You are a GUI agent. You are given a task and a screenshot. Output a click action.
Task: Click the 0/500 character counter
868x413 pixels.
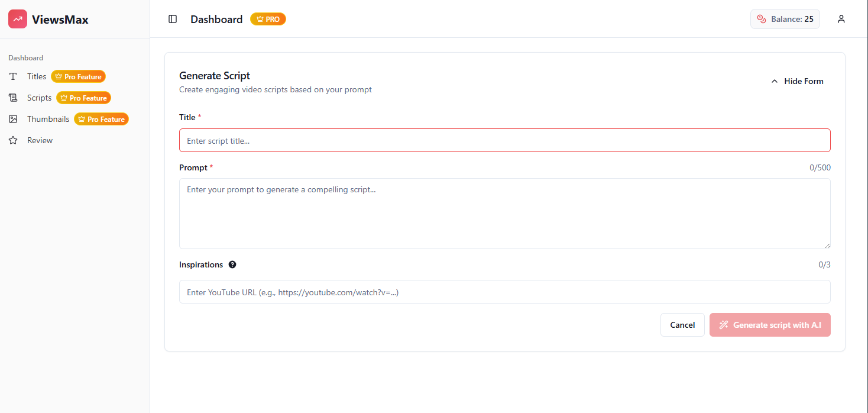[x=820, y=167]
